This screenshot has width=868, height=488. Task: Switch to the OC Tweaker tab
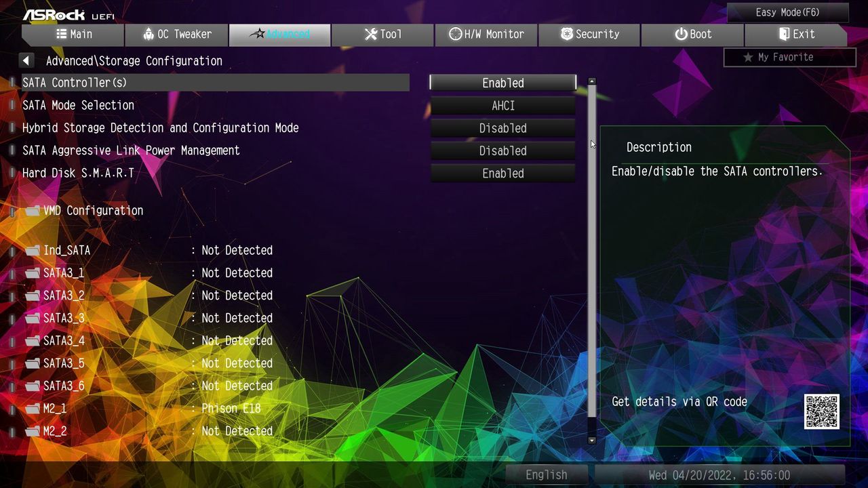point(177,35)
